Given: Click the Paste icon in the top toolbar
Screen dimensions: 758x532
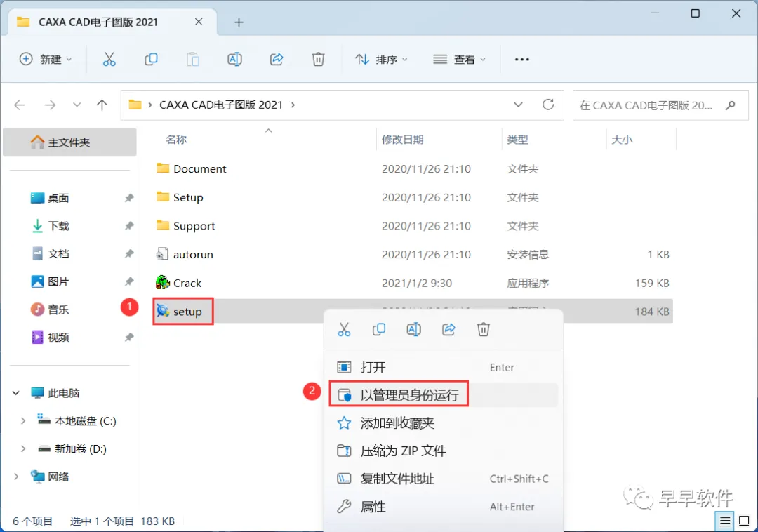Looking at the screenshot, I should [x=193, y=60].
